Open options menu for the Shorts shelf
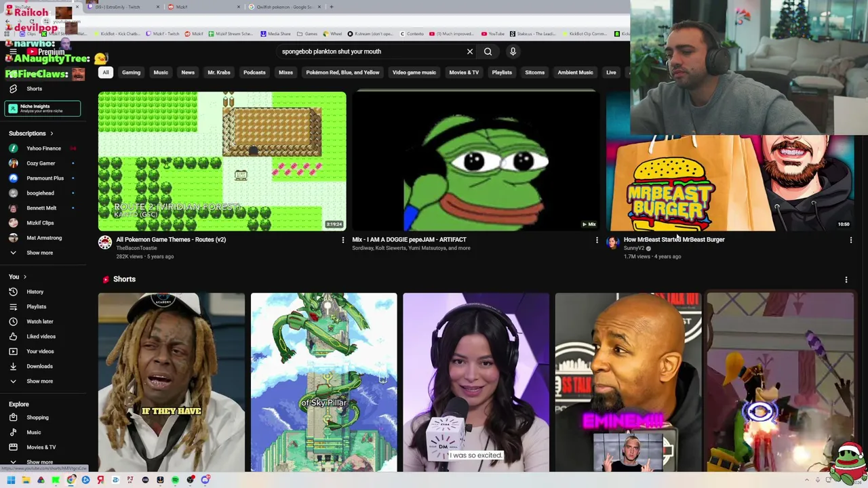Image resolution: width=868 pixels, height=488 pixels. pyautogui.click(x=846, y=279)
